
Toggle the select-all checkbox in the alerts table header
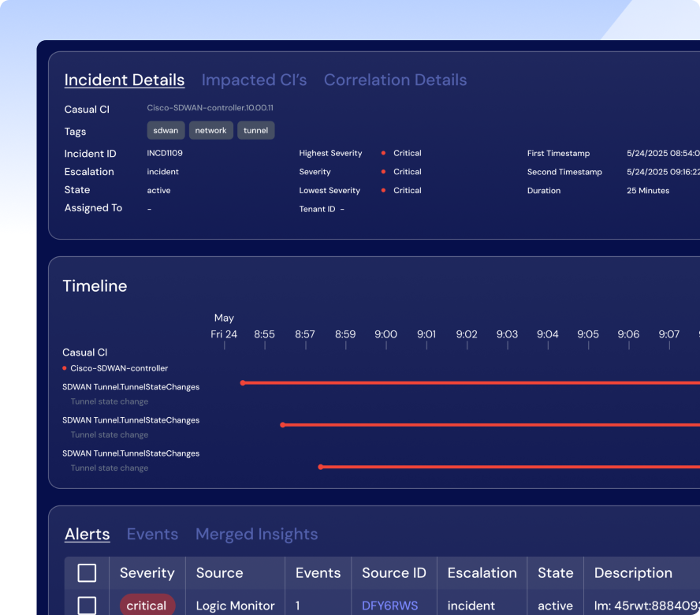click(x=87, y=572)
